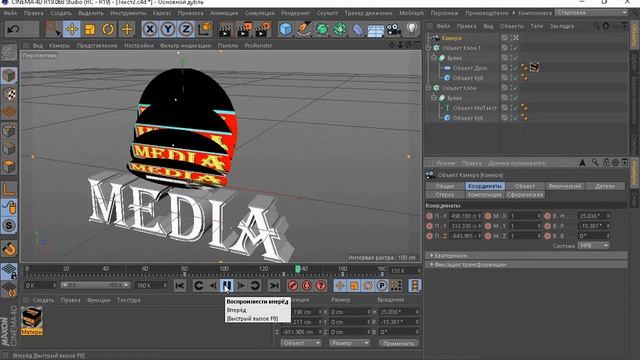Toggle layer box of Камера row
The image size is (640, 360).
click(x=504, y=38)
